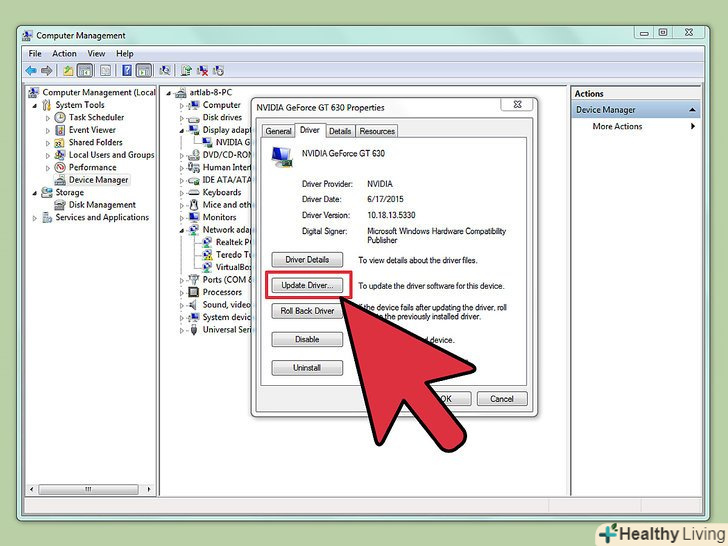728x546 pixels.
Task: Collapse the Display adapters node
Action: click(x=182, y=130)
